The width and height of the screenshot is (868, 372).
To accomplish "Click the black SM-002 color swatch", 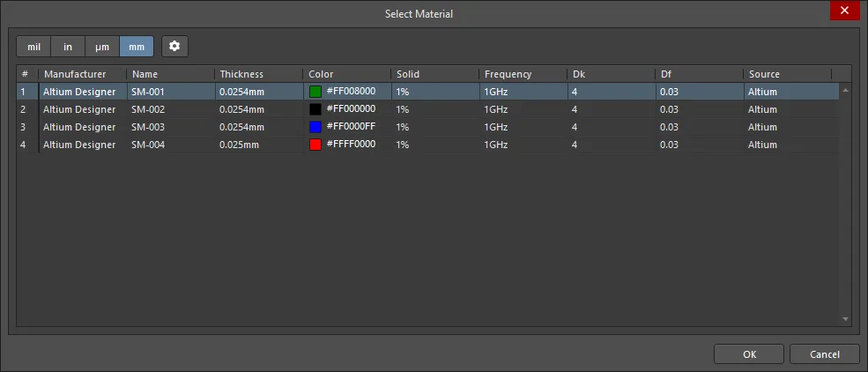I will tap(315, 109).
